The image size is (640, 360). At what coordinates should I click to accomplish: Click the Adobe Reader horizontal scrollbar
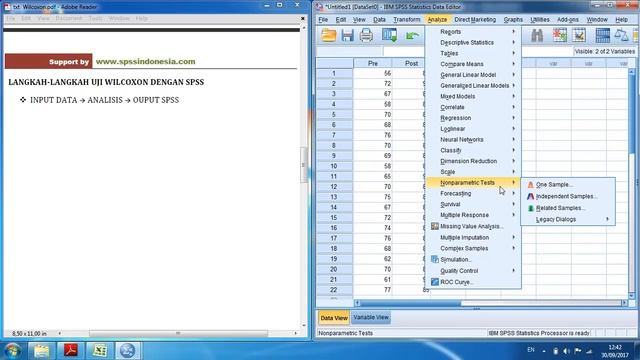178,333
